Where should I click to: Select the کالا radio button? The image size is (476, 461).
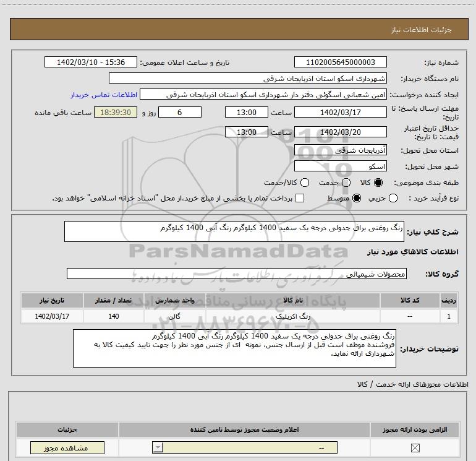coord(378,183)
